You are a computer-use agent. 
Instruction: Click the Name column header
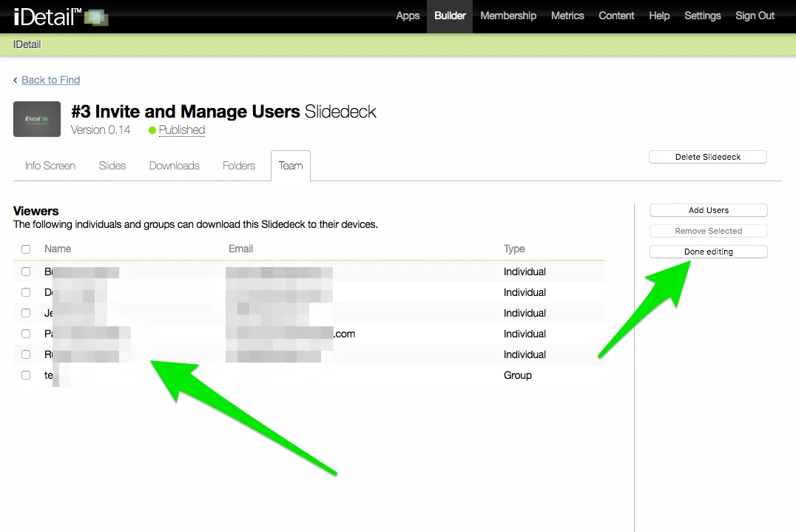[58, 249]
